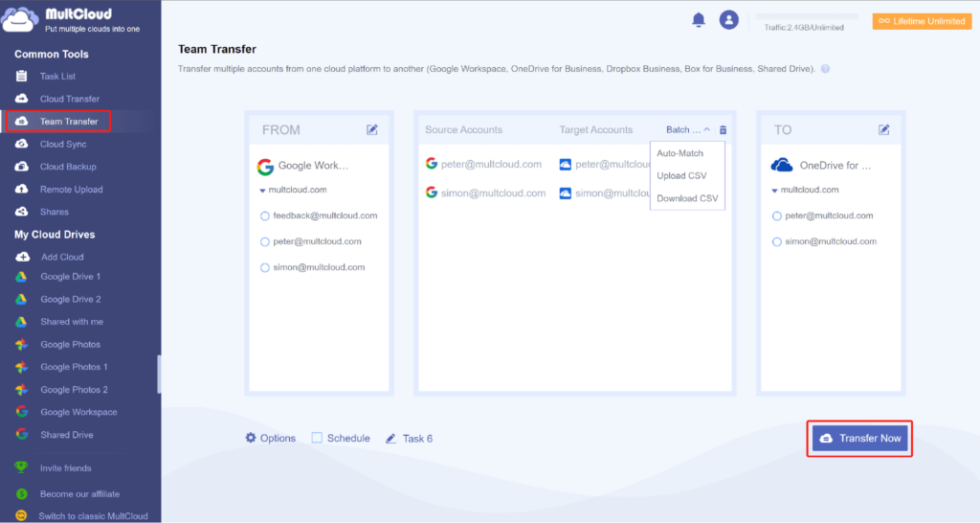Open Google Photos 2 in sidebar
980x523 pixels.
[x=74, y=389]
